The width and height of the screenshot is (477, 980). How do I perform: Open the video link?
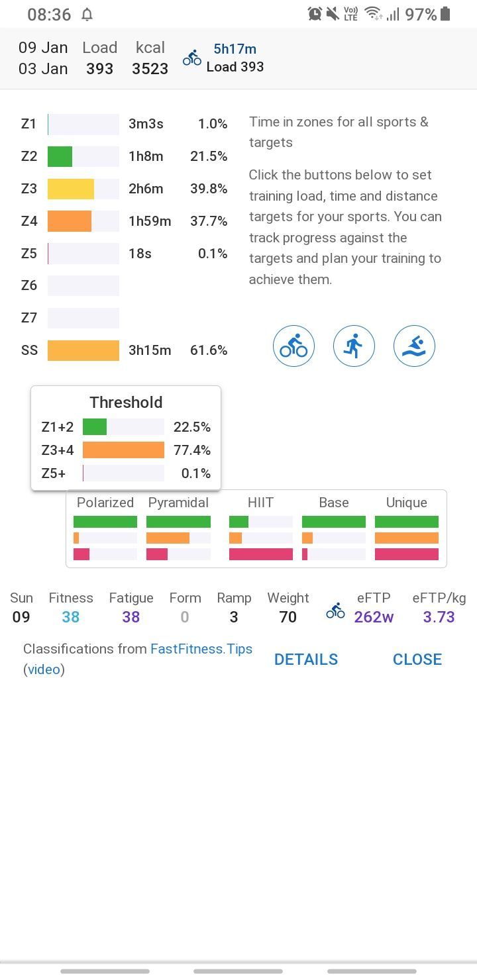(44, 669)
